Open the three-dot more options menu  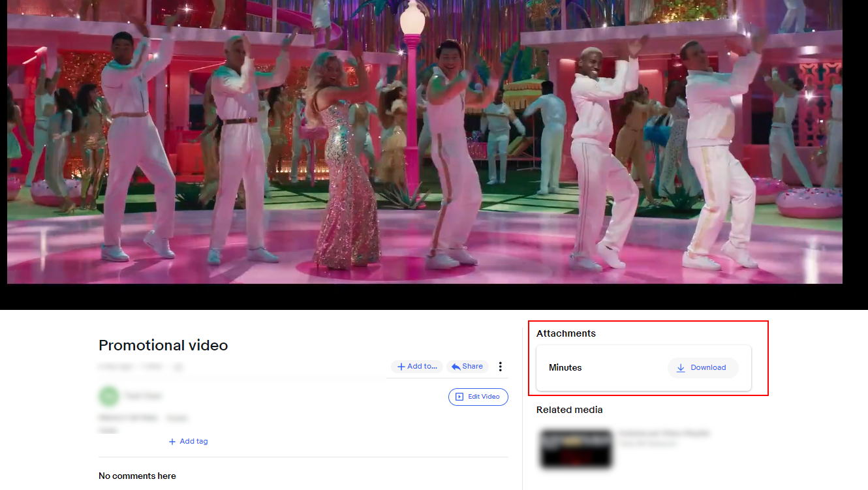pyautogui.click(x=501, y=367)
